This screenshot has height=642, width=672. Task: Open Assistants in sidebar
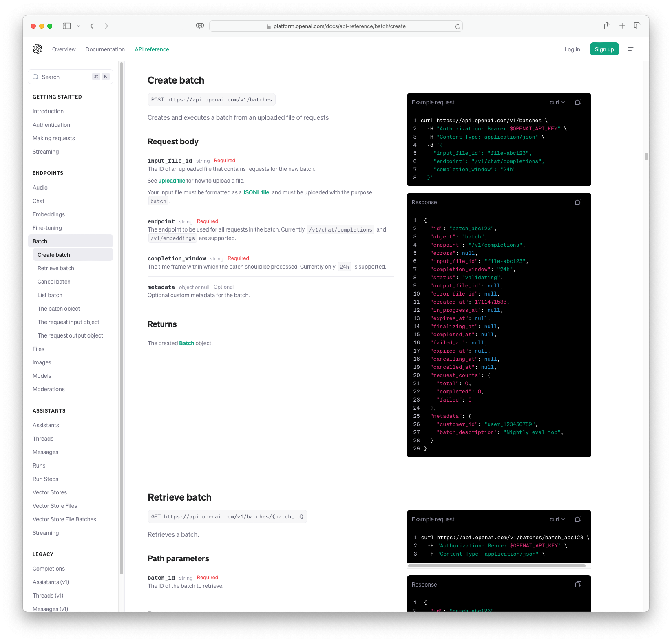(x=46, y=425)
